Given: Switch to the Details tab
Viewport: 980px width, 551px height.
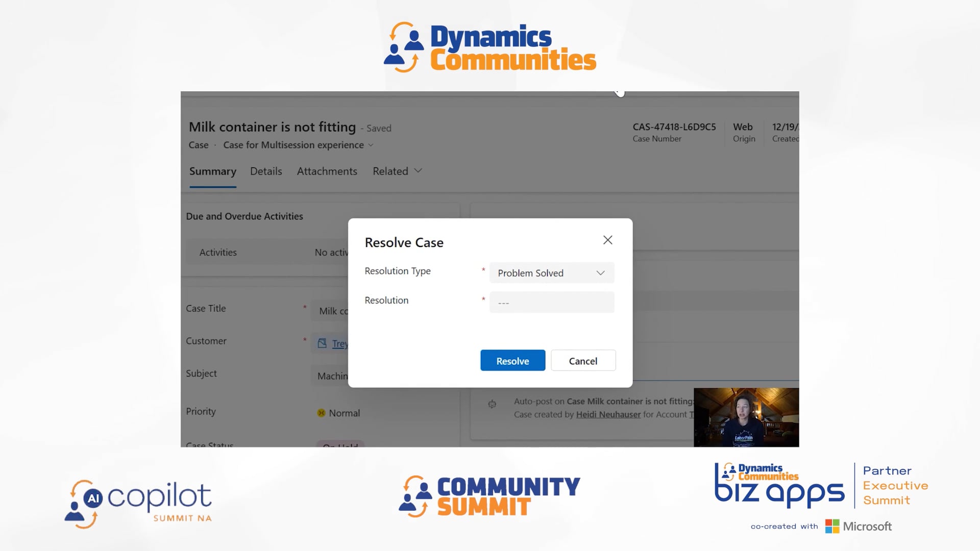Looking at the screenshot, I should point(266,171).
